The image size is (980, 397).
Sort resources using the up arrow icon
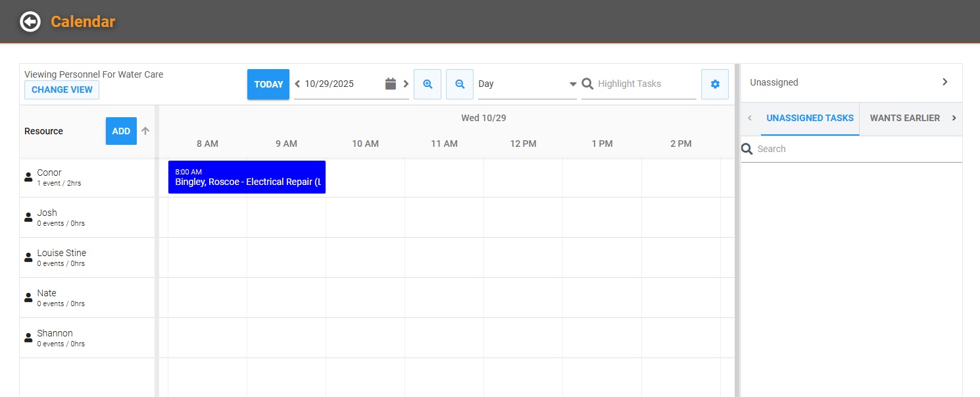tap(145, 131)
